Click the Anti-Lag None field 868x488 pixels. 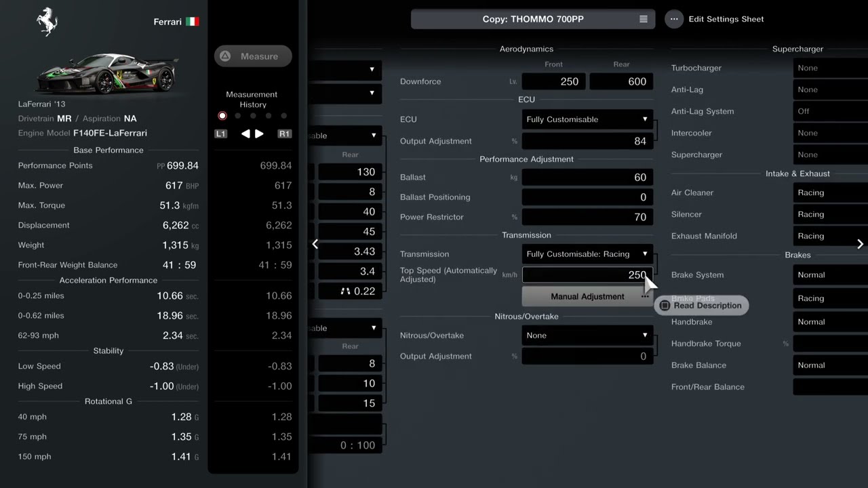[830, 89]
